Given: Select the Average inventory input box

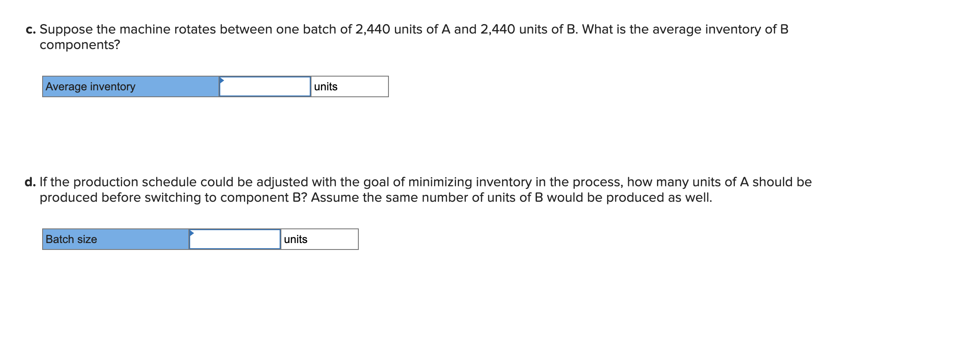Looking at the screenshot, I should click(265, 87).
